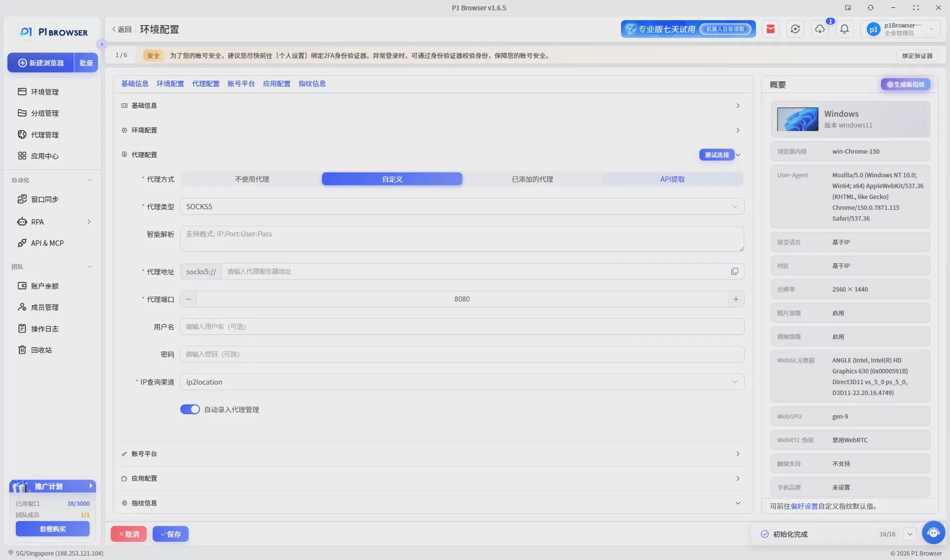Toggle the 自动录入代理管理 switch
This screenshot has width=950, height=560.
click(x=190, y=409)
